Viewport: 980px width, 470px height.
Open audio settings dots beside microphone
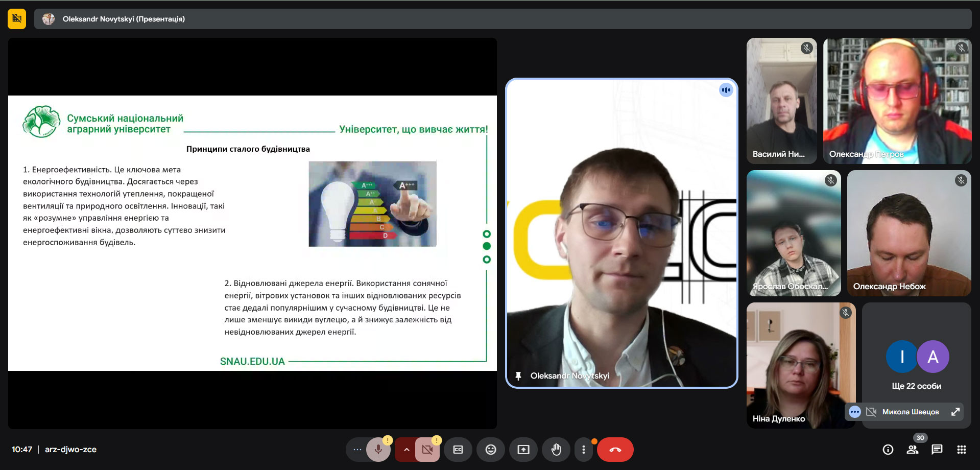coord(357,450)
